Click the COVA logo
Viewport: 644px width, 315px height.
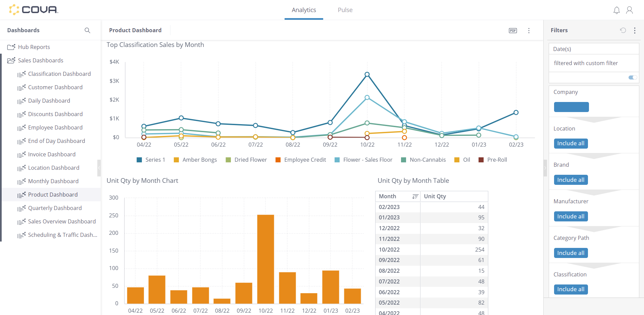[x=33, y=10]
